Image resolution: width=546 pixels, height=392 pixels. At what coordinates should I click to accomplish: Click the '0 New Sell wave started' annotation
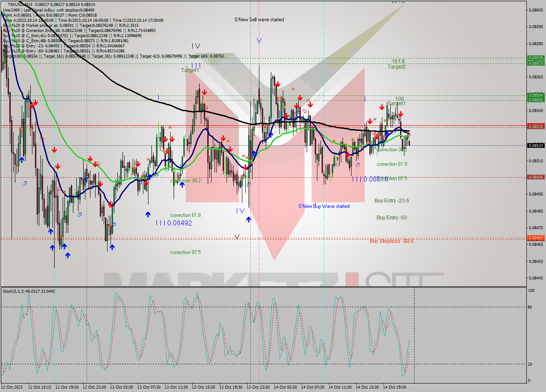258,20
